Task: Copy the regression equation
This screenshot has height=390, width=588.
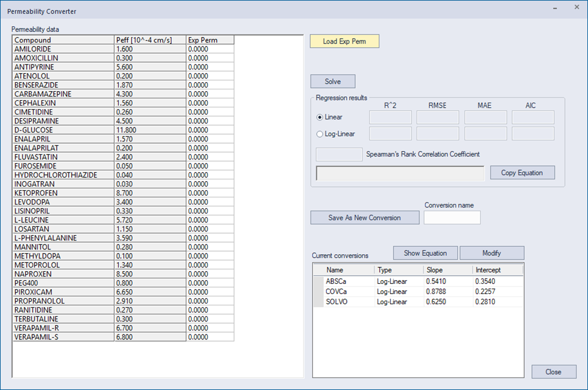Action: click(x=522, y=173)
